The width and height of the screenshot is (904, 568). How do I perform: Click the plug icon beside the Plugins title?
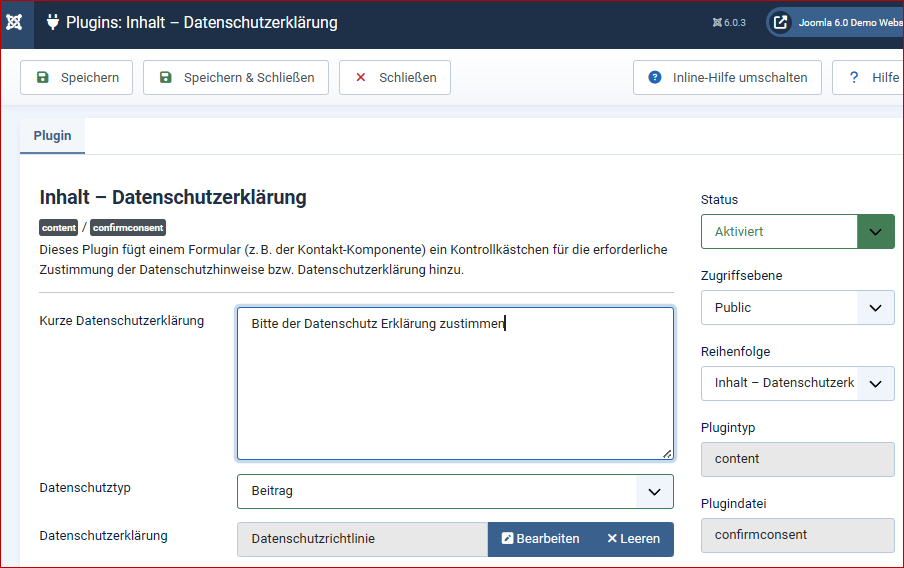pos(53,22)
